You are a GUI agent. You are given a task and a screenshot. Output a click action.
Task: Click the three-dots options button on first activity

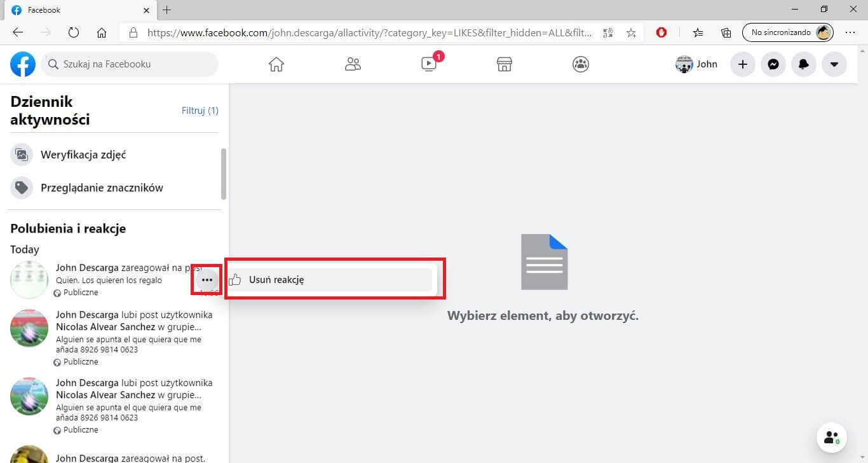coord(207,280)
